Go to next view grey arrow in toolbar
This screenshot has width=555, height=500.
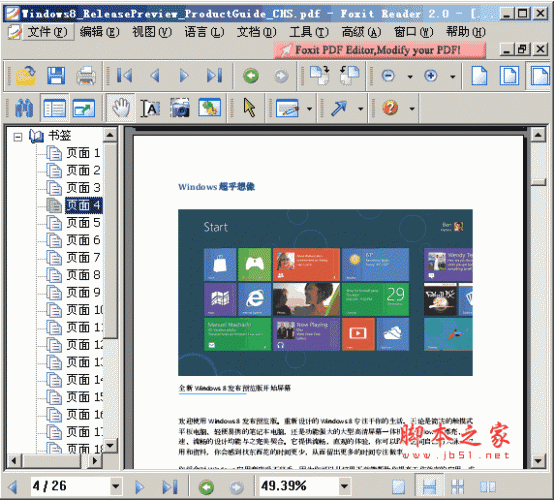click(281, 76)
